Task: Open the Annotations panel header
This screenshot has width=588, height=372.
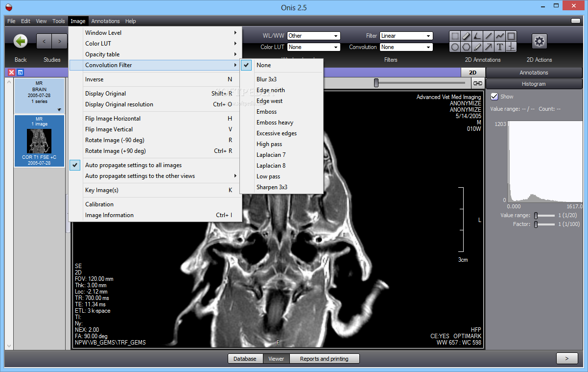Action: click(534, 73)
